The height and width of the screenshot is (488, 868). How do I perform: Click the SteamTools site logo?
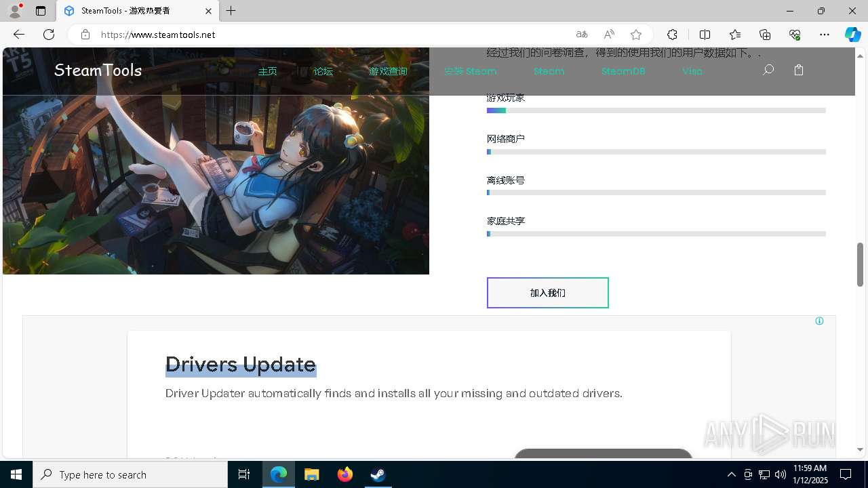click(98, 70)
